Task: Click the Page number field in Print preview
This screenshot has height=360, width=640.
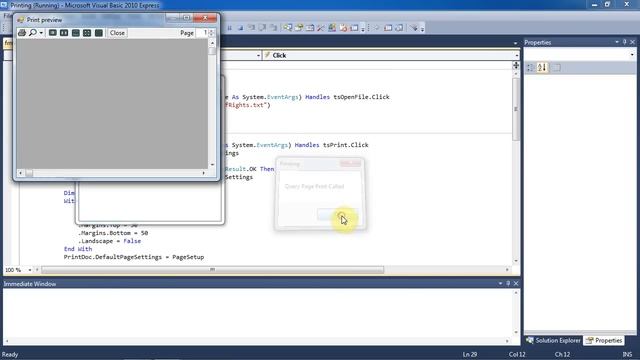Action: tap(202, 33)
